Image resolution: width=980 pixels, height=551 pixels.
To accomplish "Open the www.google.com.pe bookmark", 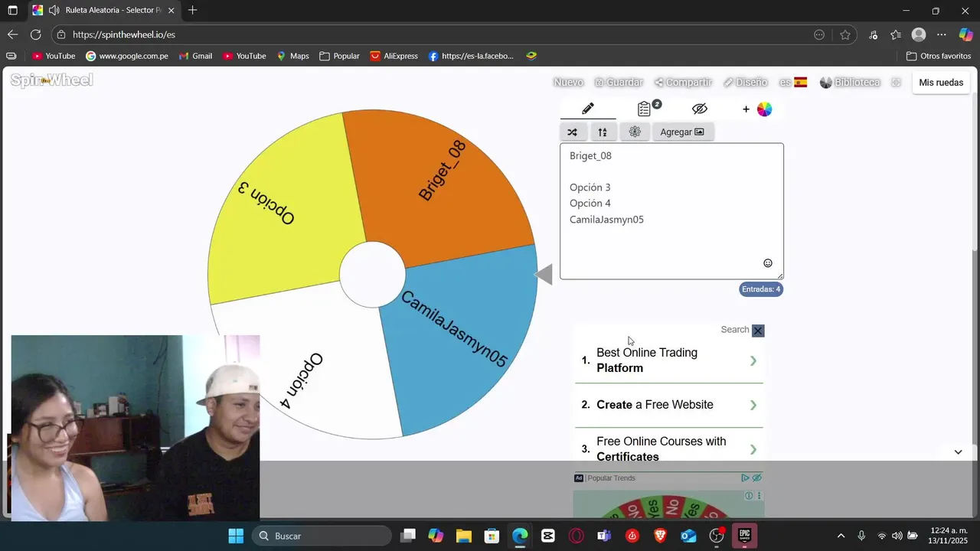I will pyautogui.click(x=127, y=56).
